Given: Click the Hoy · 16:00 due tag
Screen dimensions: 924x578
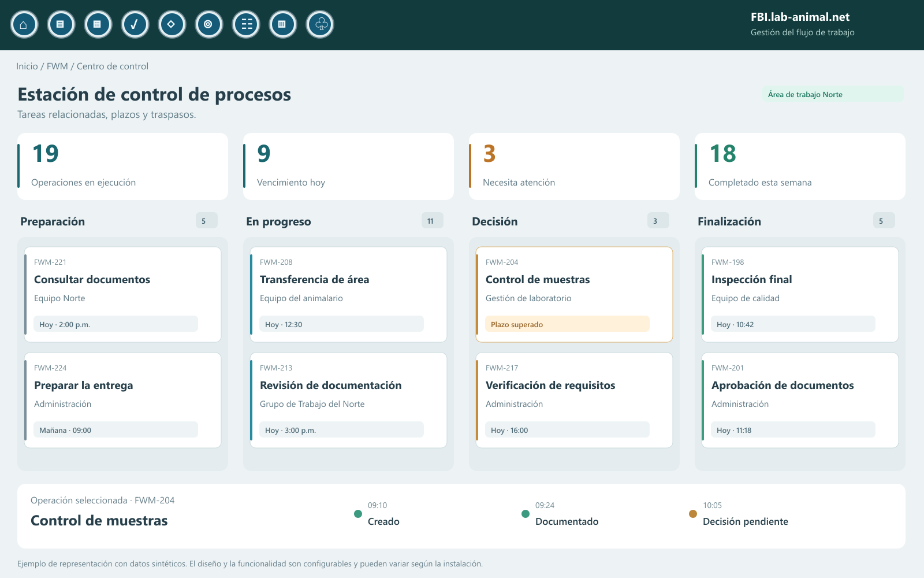Looking at the screenshot, I should (567, 430).
